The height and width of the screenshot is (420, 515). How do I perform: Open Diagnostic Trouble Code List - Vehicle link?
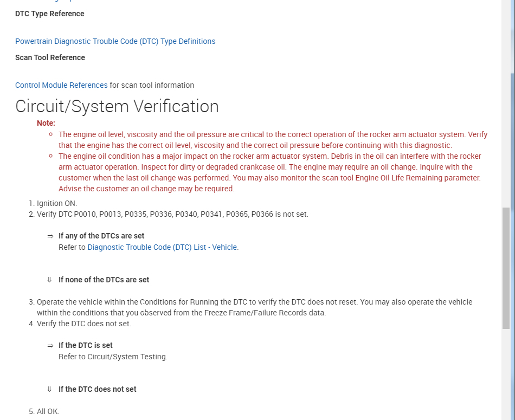click(162, 247)
